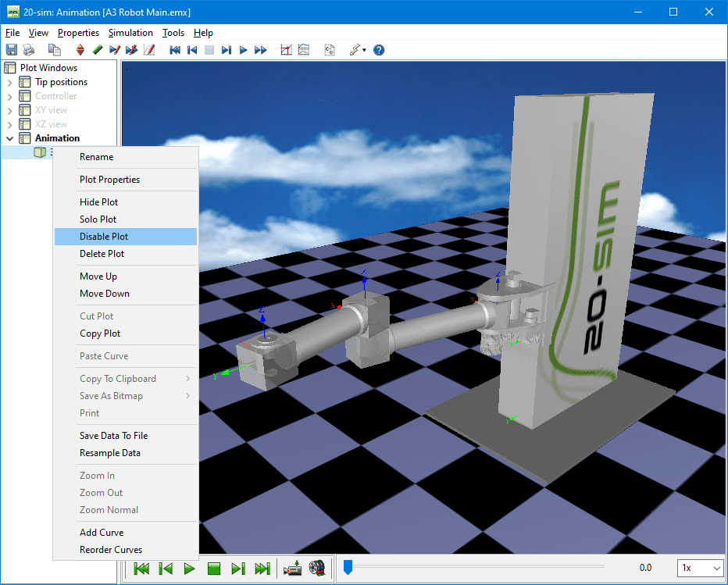
Task: Click the Save icon in the toolbar
Action: pyautogui.click(x=12, y=50)
